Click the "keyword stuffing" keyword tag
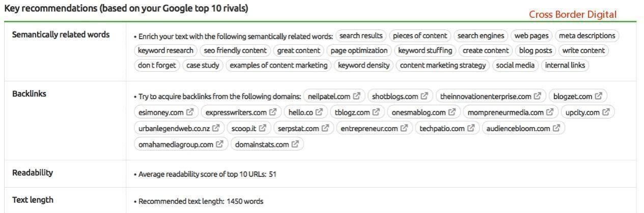Screen dimensions: 644x213 [425, 50]
